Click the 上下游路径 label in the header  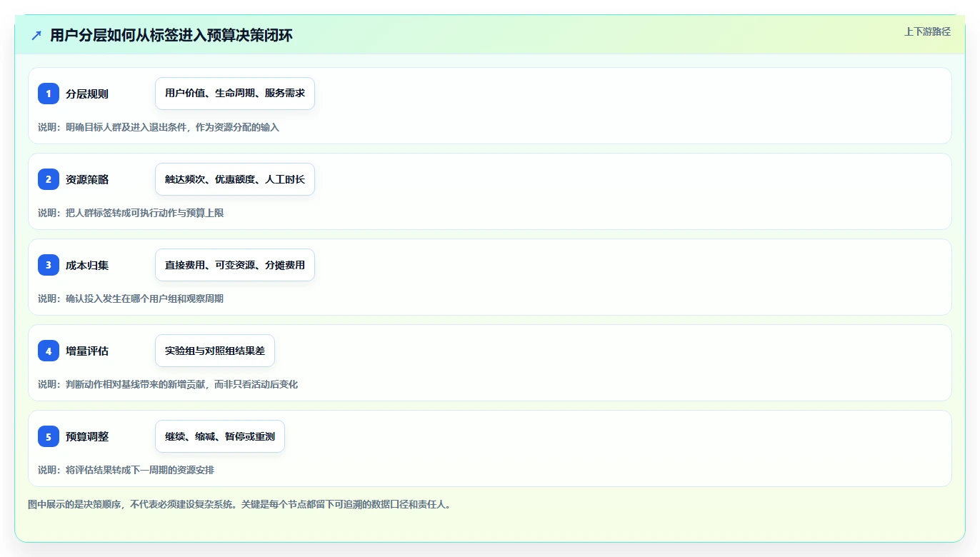pyautogui.click(x=927, y=31)
